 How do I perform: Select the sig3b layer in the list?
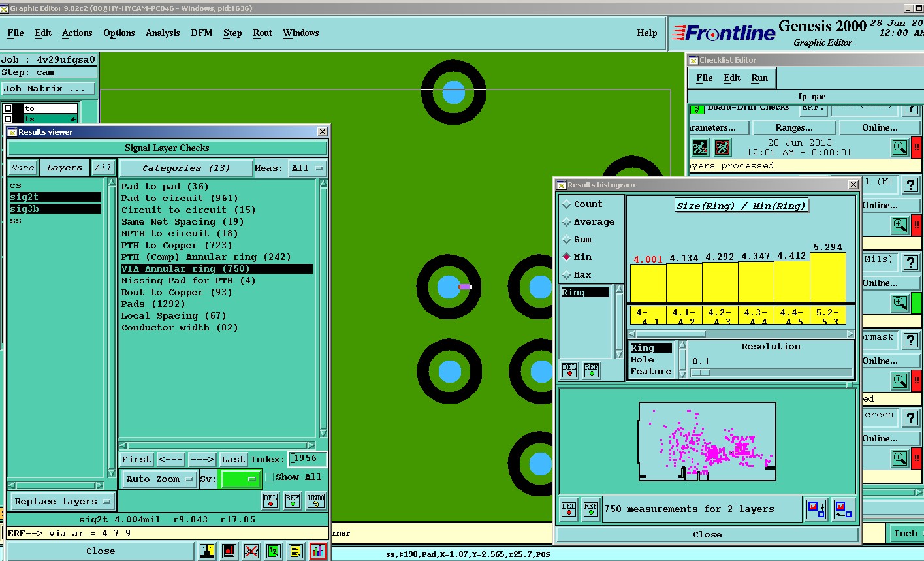point(55,209)
